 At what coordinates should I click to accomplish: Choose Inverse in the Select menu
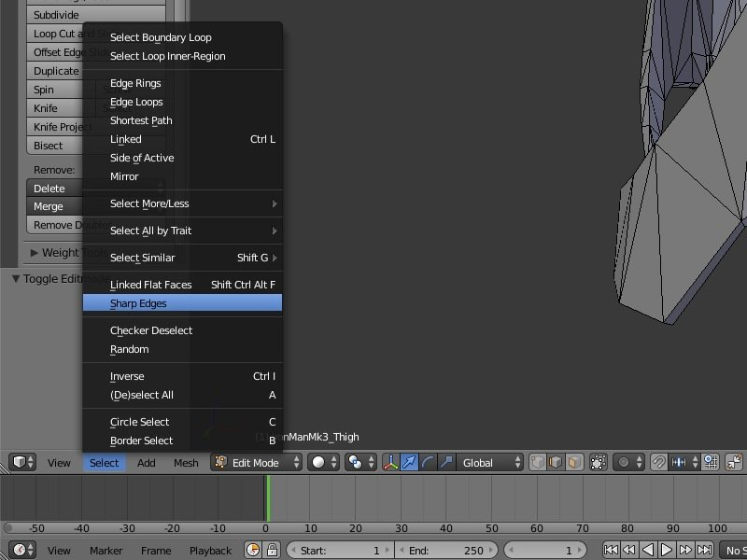pos(182,376)
